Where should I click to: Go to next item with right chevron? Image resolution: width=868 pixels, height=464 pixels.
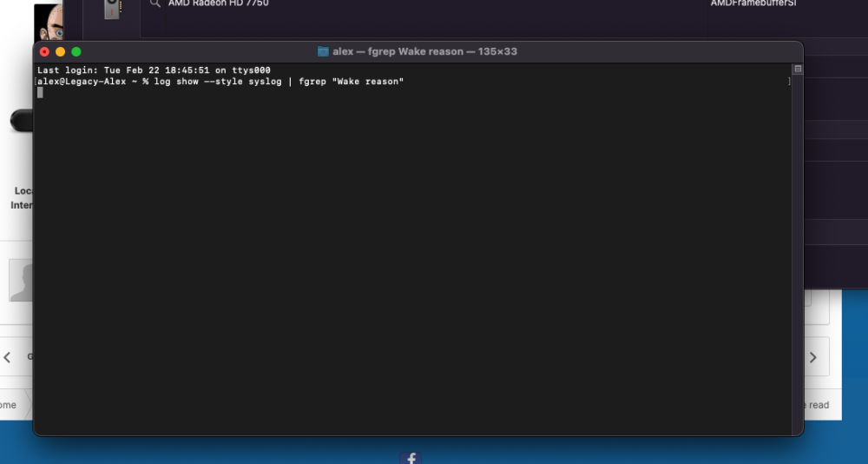pyautogui.click(x=813, y=358)
